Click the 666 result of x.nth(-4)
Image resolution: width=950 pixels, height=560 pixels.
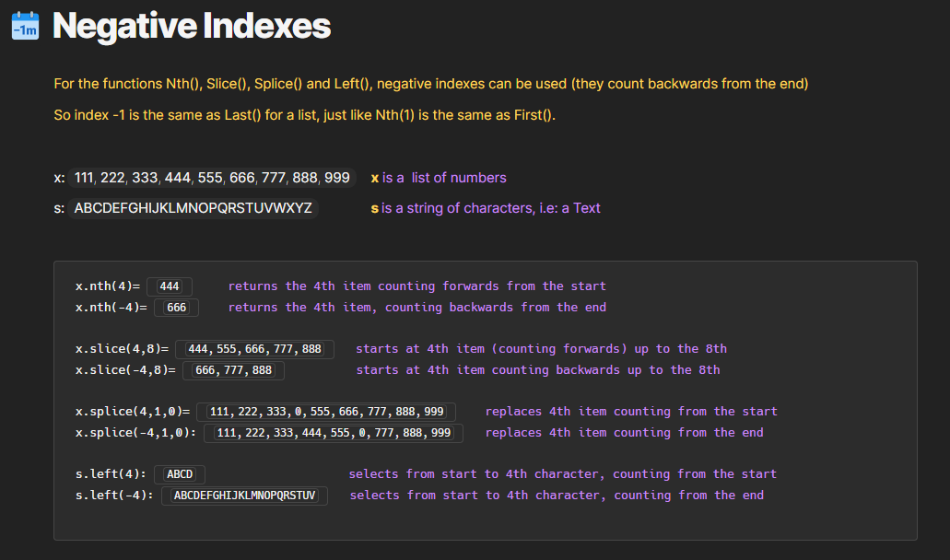[x=176, y=308]
